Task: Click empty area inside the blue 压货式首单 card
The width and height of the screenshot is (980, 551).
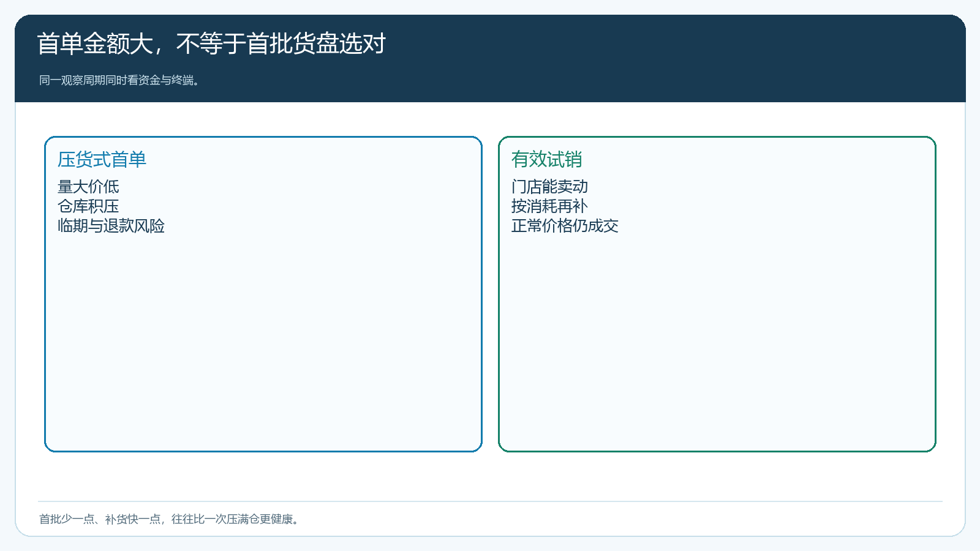Action: pyautogui.click(x=263, y=343)
